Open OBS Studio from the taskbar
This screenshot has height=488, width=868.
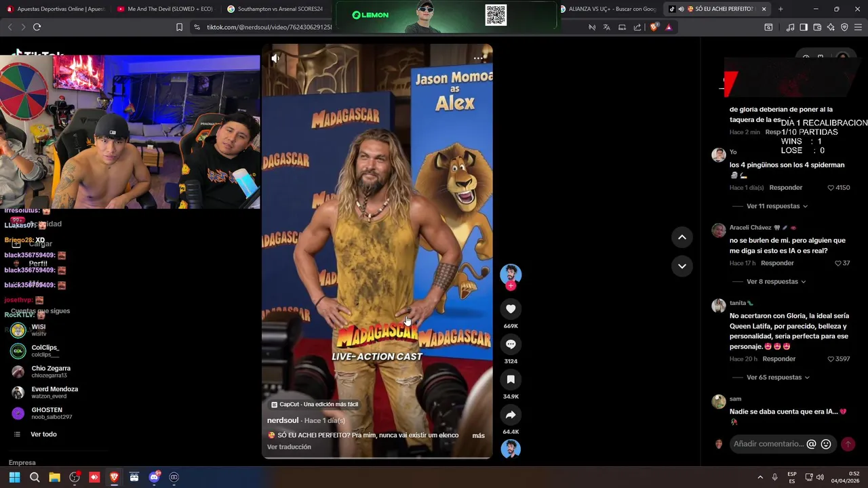tap(75, 477)
